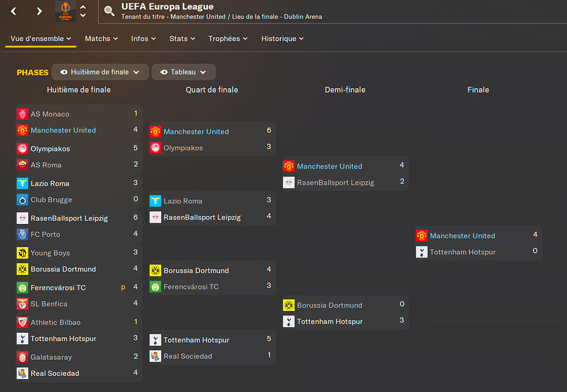This screenshot has height=392, width=567.
Task: Open the Trophées tab
Action: tap(228, 39)
